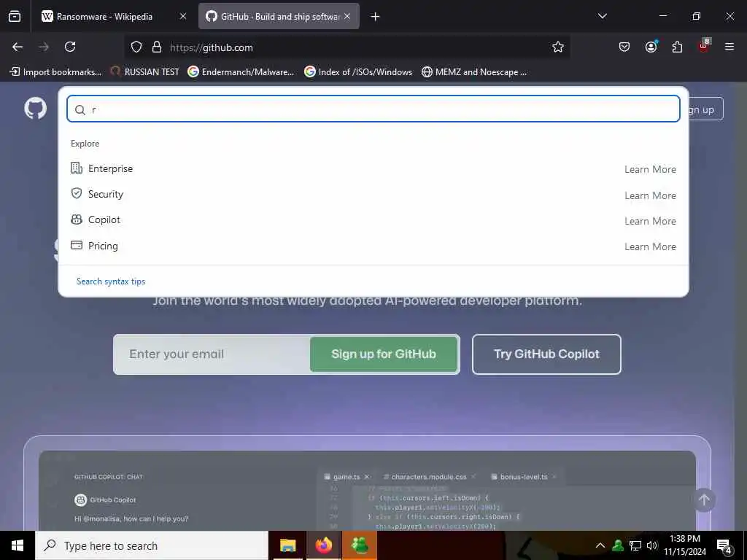
Task: Click the scroll-to-top arrow button
Action: [704, 500]
